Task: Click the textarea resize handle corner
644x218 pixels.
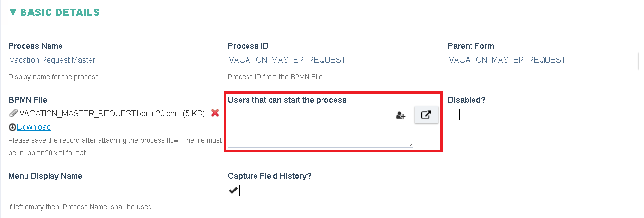Action: (409, 144)
